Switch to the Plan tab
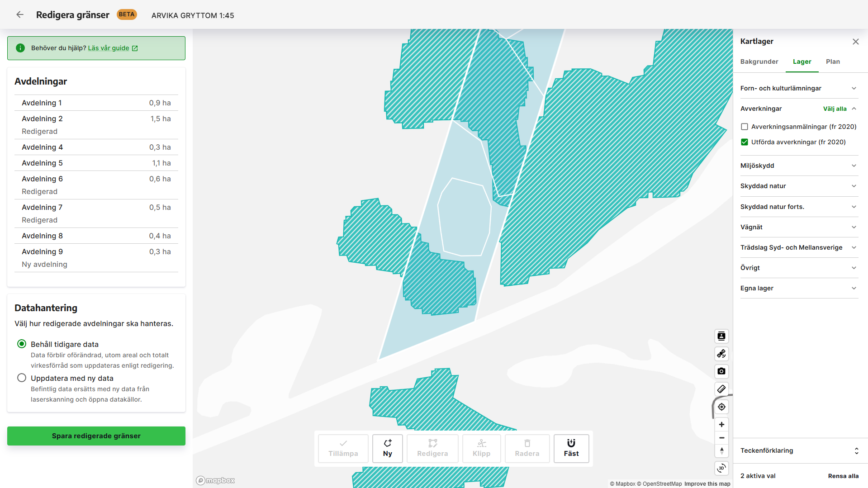 coord(833,62)
